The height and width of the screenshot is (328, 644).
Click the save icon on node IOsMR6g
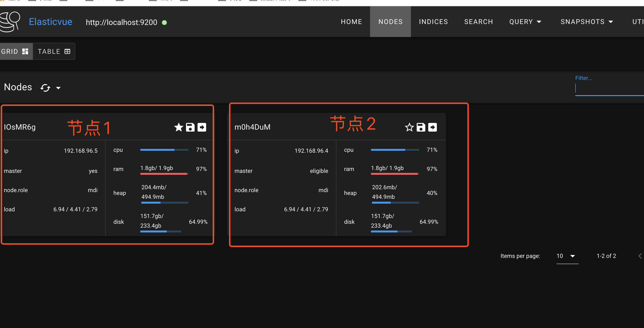(x=190, y=127)
